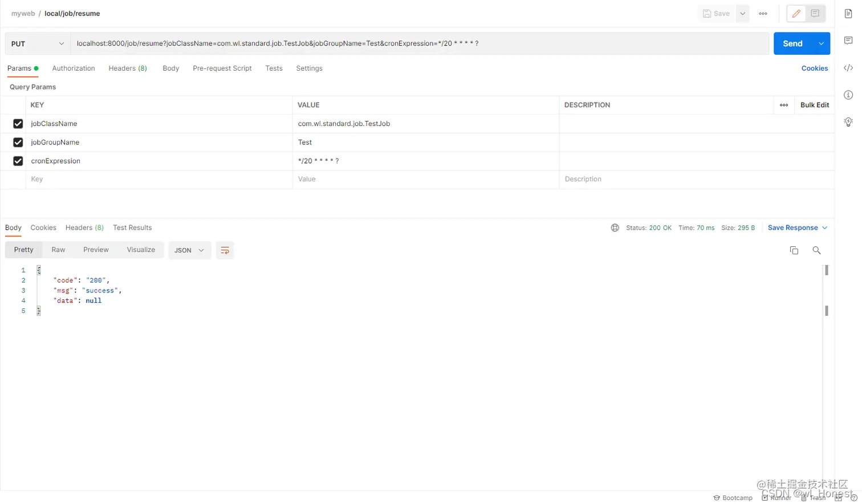Select the response Headers (8) tab
The image size is (862, 504).
coord(84,227)
